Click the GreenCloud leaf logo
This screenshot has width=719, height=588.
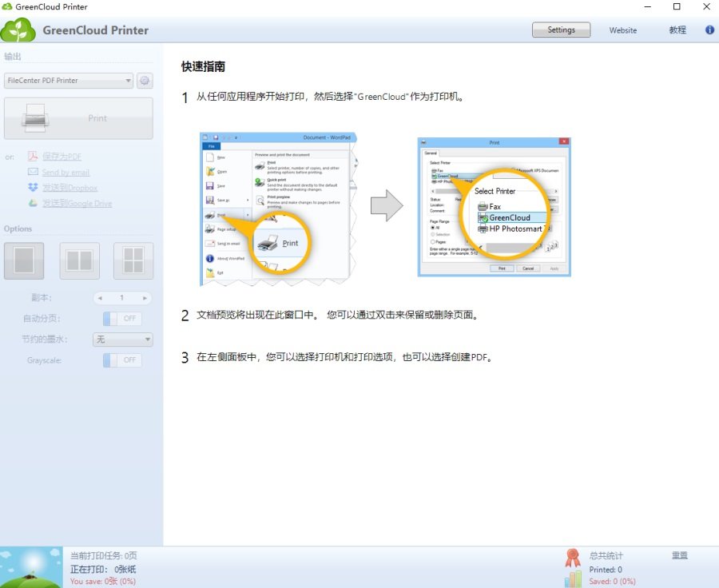point(18,30)
